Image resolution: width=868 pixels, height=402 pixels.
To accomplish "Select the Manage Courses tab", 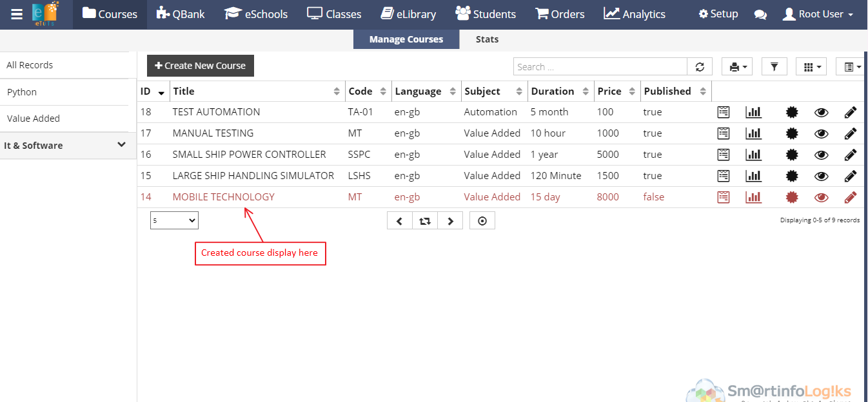I will click(406, 39).
